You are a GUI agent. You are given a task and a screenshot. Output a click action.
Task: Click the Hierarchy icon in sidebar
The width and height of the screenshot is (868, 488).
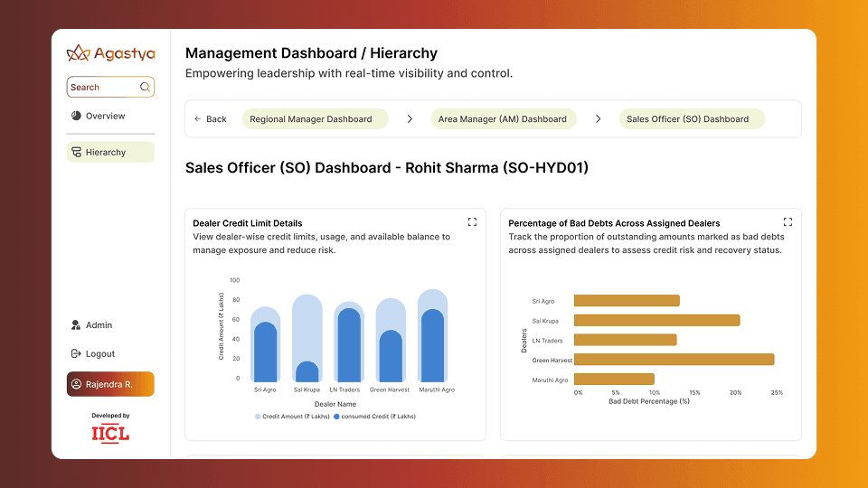(76, 152)
